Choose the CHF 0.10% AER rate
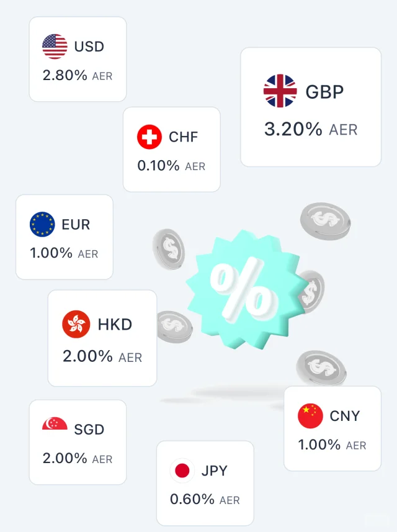Viewport: 397px width, 532px height. (x=171, y=166)
